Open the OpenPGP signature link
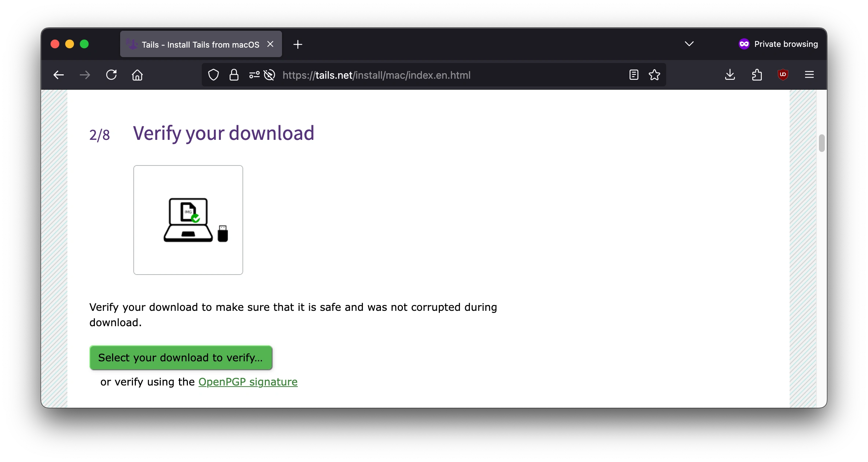Viewport: 868px width, 462px height. coord(248,382)
